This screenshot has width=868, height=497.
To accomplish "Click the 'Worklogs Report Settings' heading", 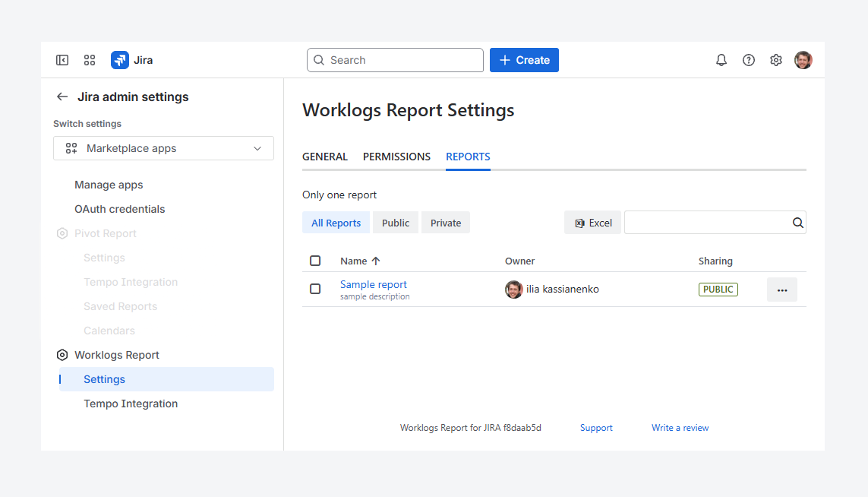I will [408, 109].
